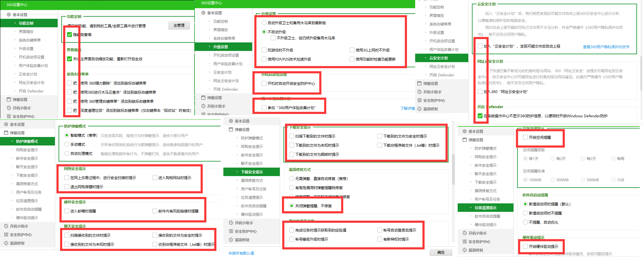This screenshot has height=257, width=644.
Task: Click the 确定 button
Action: [x=441, y=252]
